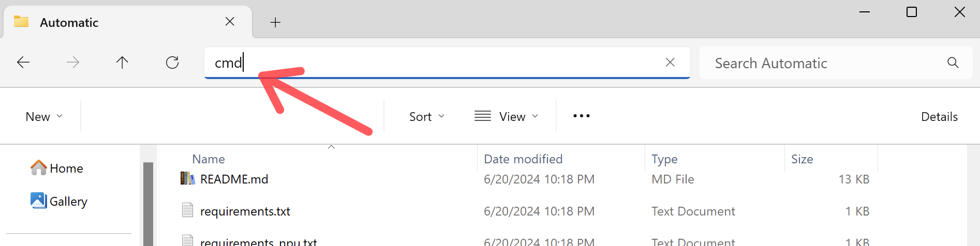
Task: Click the search magnifier icon
Action: coord(953,63)
